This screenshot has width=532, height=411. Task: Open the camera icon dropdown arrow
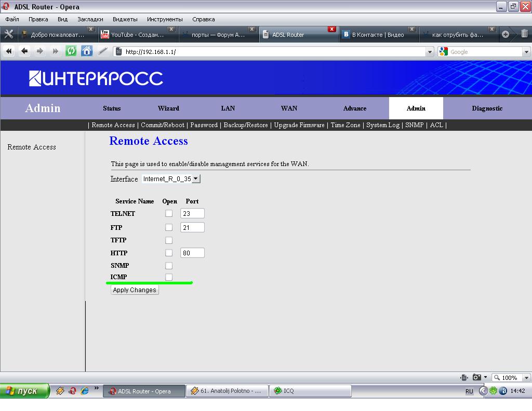pos(486,377)
